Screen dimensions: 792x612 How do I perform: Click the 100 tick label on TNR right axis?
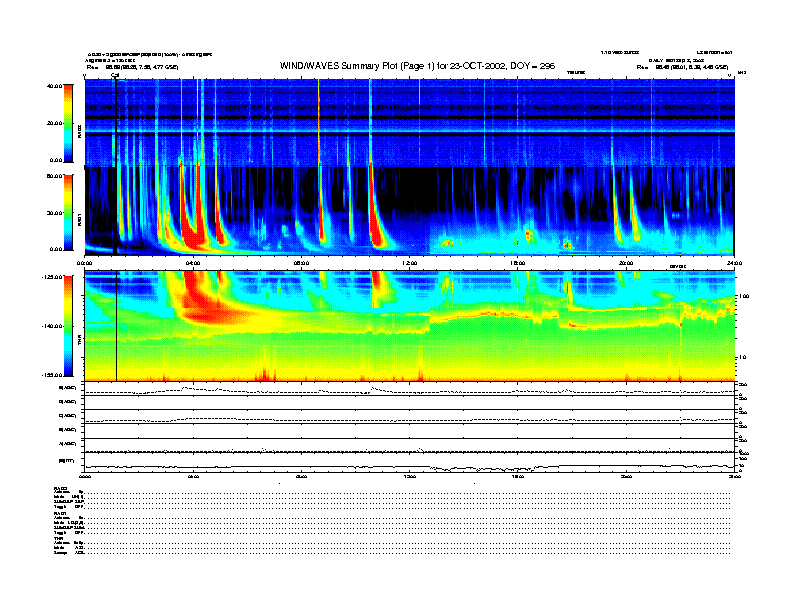pos(743,296)
